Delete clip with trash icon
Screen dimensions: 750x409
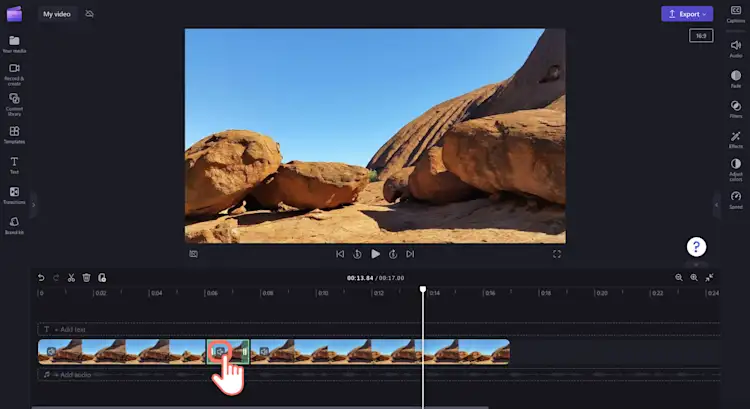(x=86, y=277)
